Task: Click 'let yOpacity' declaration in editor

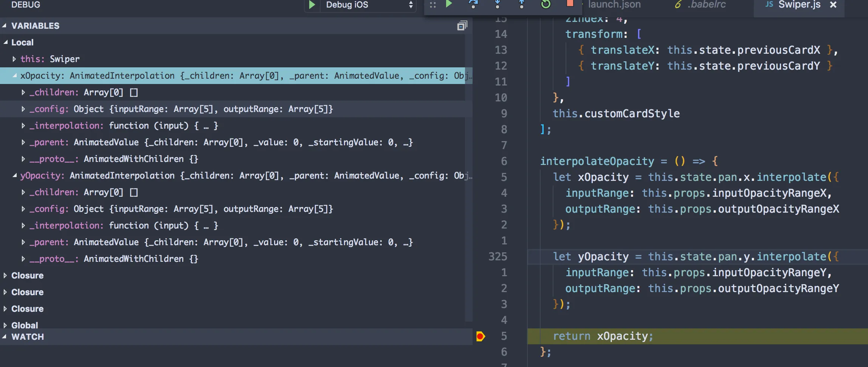Action: [591, 257]
